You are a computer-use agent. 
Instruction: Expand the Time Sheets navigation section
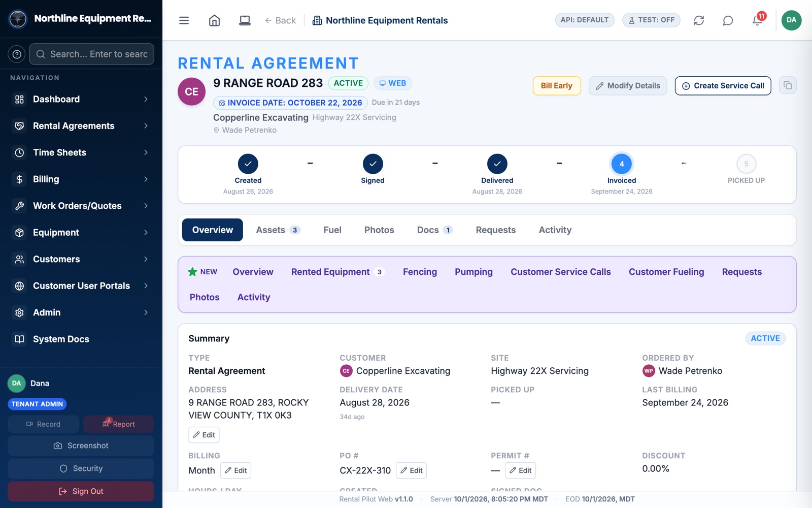[x=81, y=152]
